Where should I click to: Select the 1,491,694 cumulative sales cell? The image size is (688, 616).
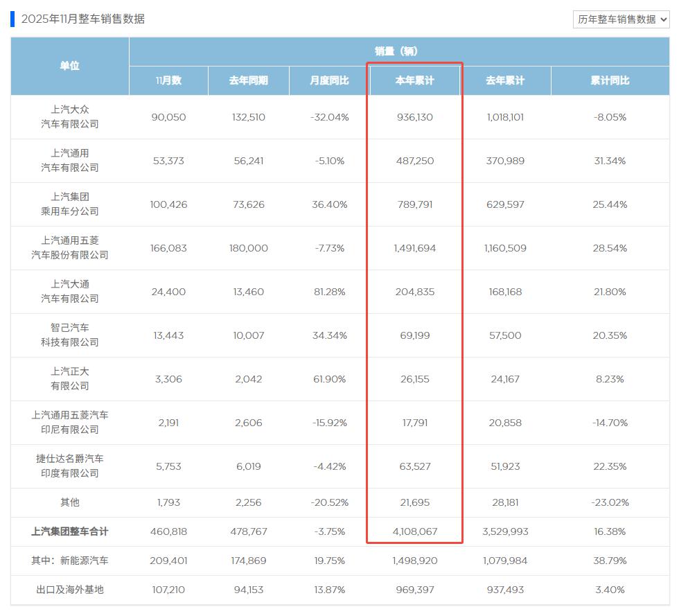coord(414,248)
